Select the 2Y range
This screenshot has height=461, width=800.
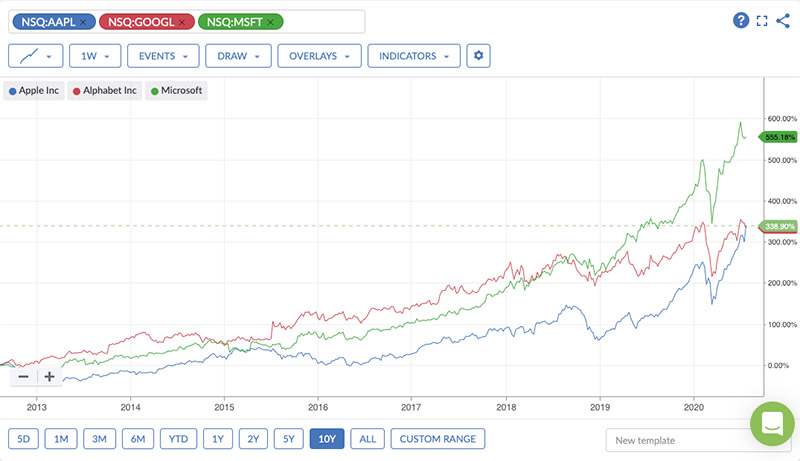click(254, 439)
